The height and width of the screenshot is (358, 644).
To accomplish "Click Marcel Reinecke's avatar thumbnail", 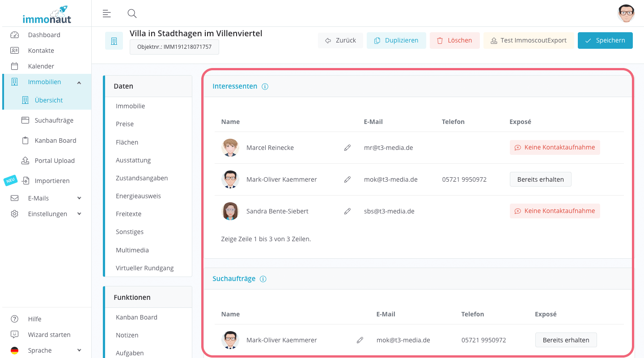I will click(230, 148).
